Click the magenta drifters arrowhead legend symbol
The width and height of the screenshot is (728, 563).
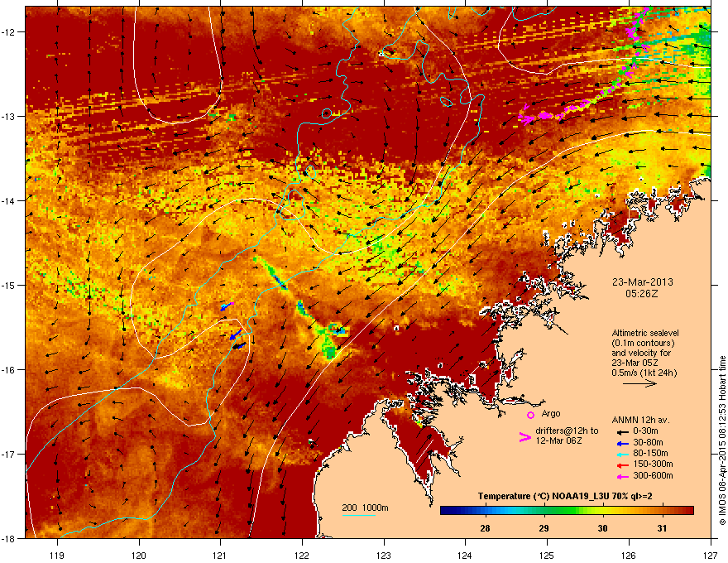tap(524, 437)
